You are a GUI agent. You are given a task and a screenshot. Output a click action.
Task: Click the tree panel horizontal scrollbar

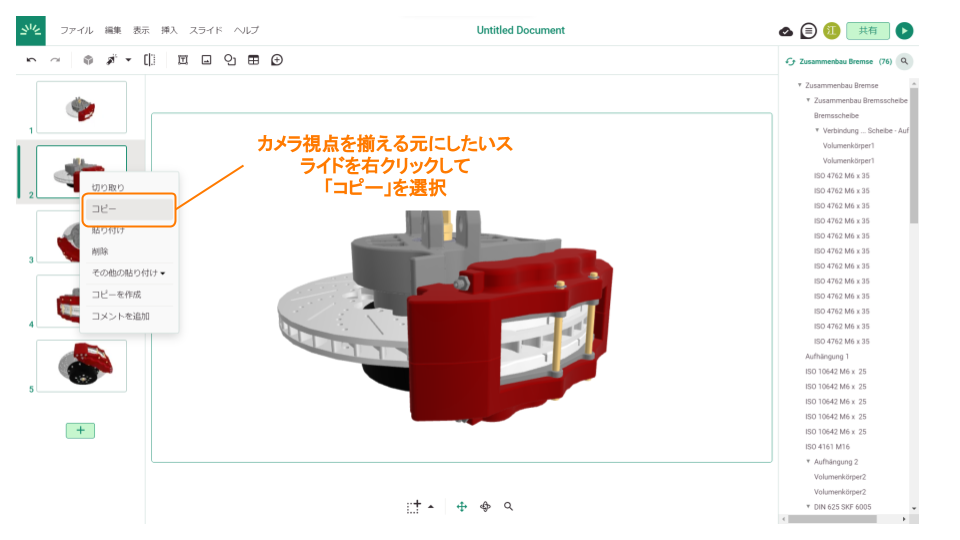tap(833, 519)
